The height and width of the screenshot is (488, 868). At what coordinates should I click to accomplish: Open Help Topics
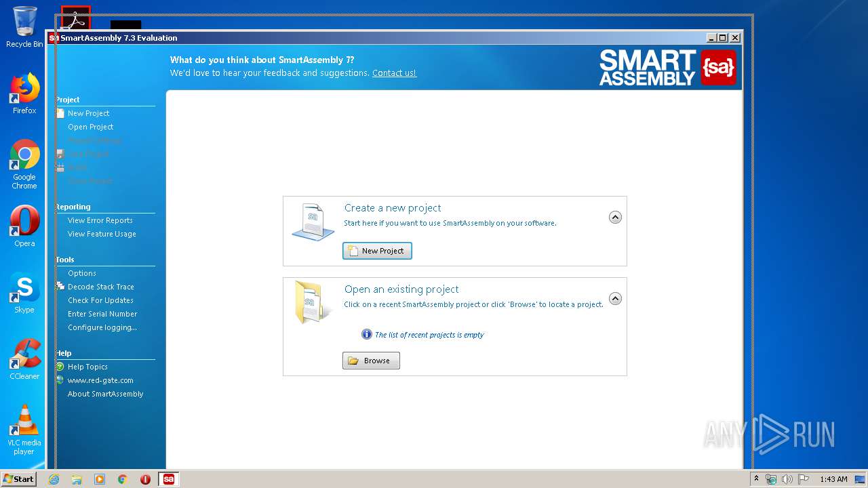(x=87, y=367)
